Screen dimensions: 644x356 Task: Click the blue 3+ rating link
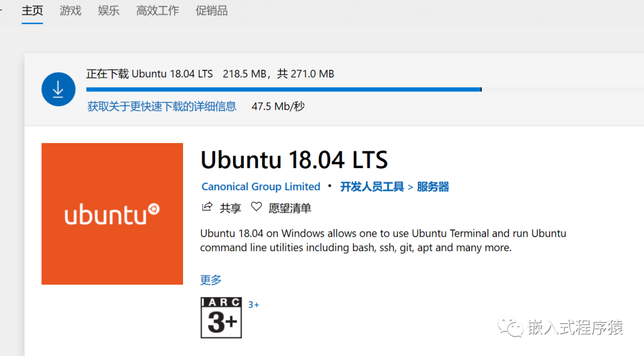(253, 305)
